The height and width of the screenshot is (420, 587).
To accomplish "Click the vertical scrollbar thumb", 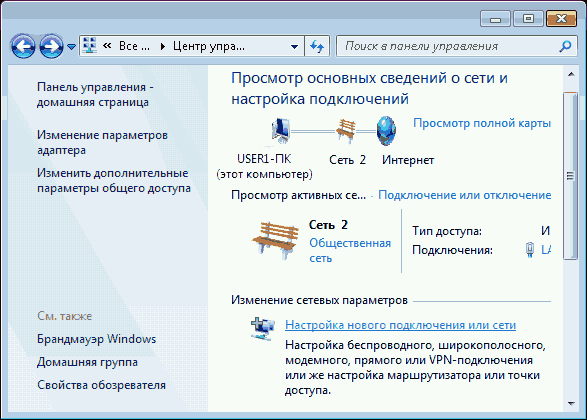I will [x=571, y=176].
